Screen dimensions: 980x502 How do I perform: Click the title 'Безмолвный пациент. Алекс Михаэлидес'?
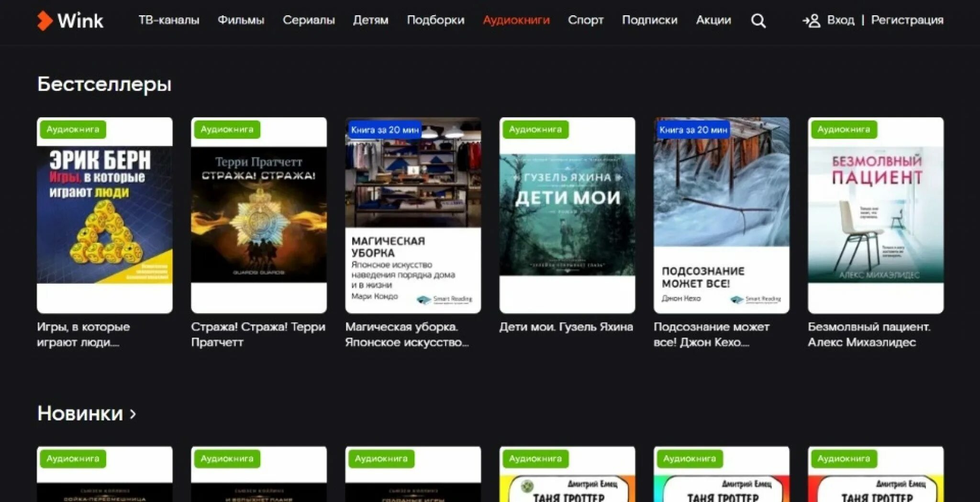point(869,335)
